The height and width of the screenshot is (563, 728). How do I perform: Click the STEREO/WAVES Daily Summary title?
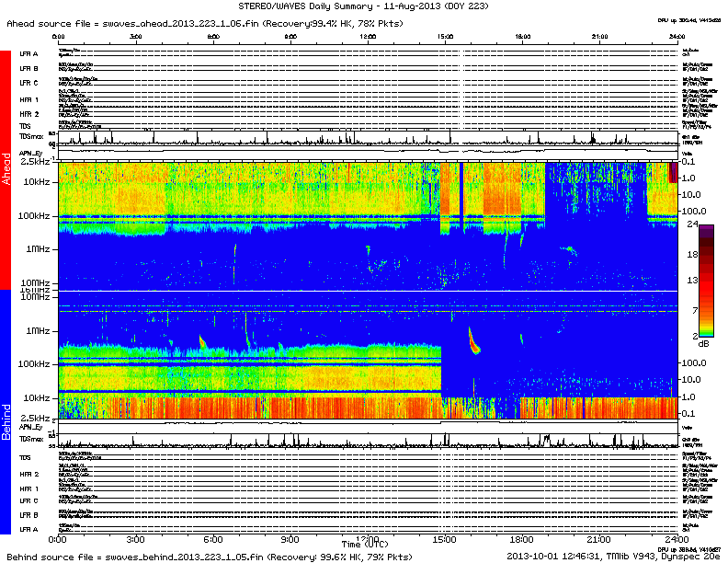point(364,6)
